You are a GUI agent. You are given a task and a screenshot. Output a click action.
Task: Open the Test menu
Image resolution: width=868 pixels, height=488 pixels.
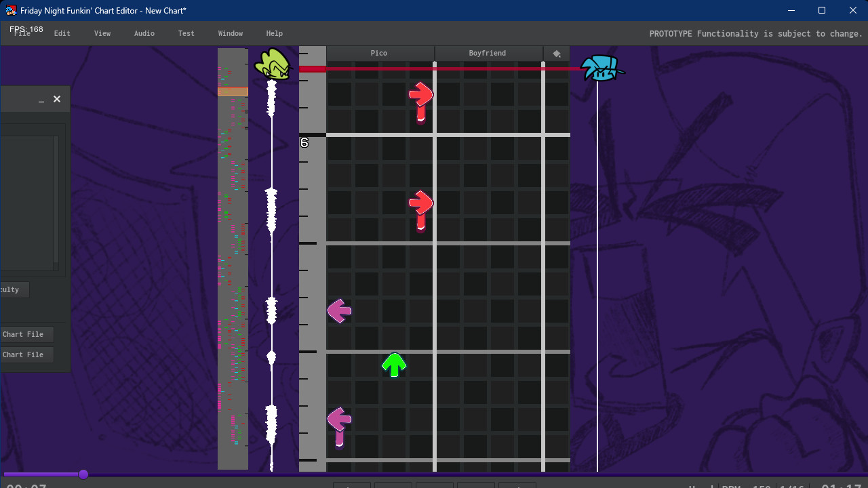(186, 33)
